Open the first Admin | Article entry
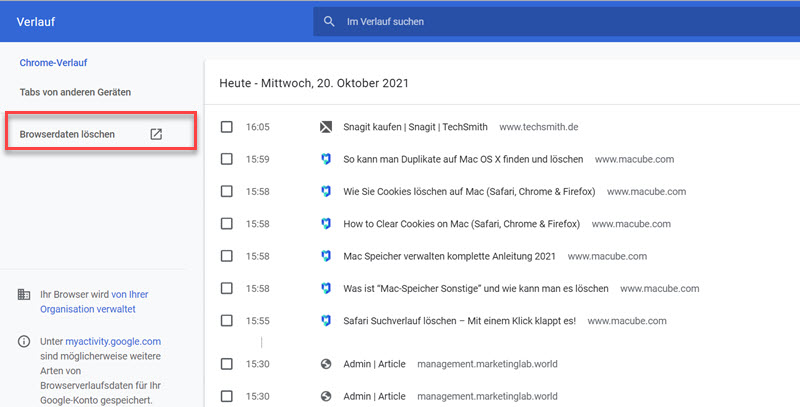Image resolution: width=800 pixels, height=407 pixels. tap(374, 364)
